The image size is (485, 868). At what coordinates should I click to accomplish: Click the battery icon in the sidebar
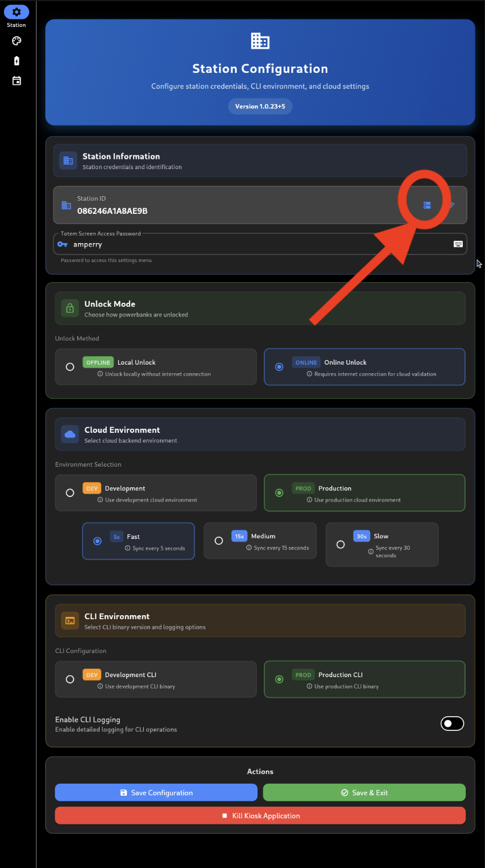16,60
